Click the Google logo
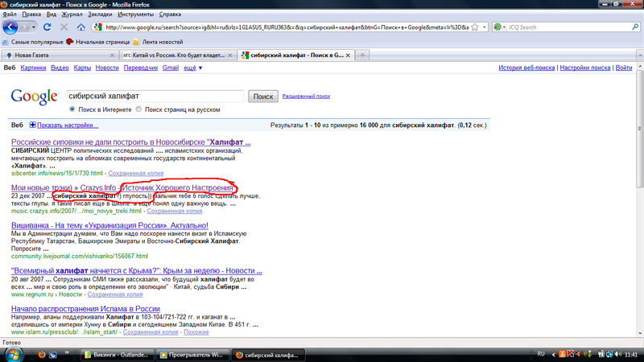 (x=35, y=97)
